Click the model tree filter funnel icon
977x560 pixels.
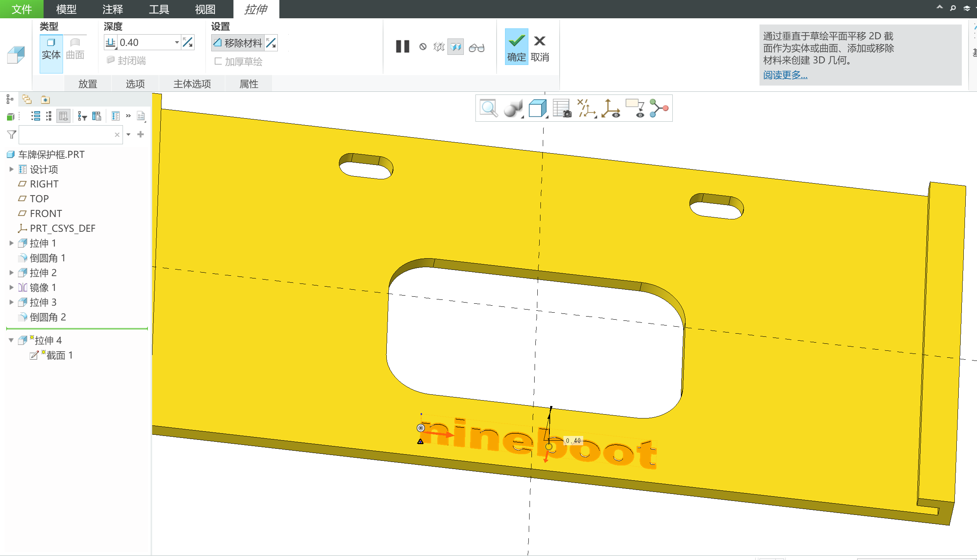(x=12, y=135)
